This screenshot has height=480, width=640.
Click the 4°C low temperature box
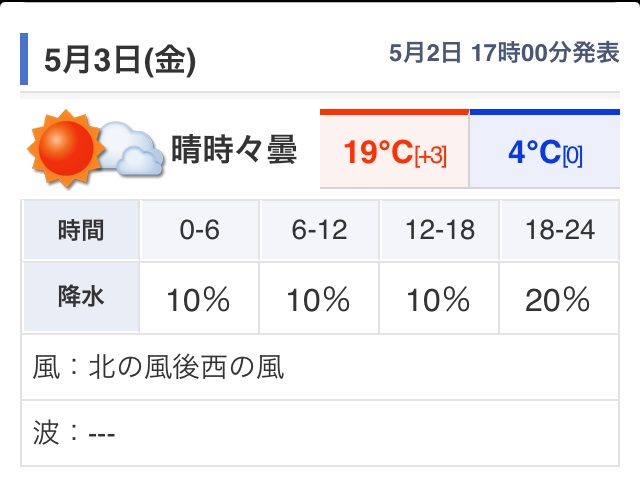pyautogui.click(x=545, y=149)
